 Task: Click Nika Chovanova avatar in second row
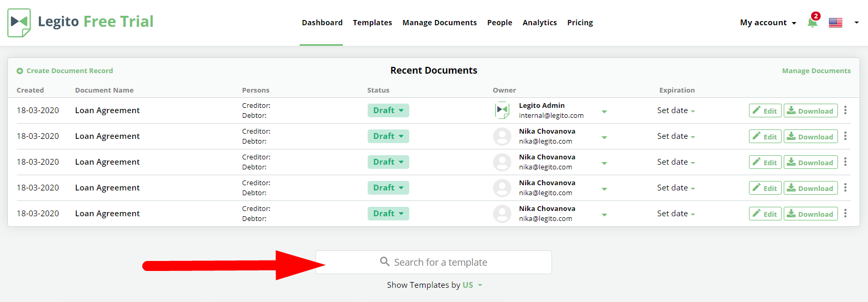(x=502, y=136)
